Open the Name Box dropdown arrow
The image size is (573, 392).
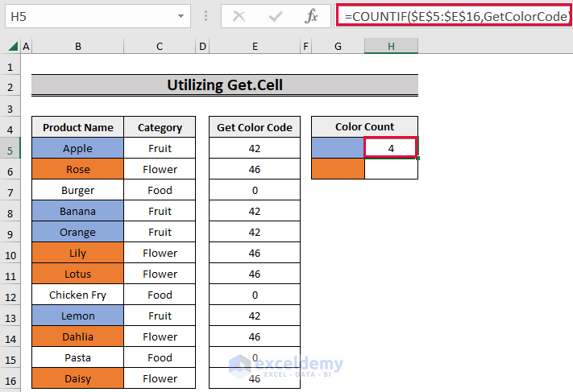(x=181, y=16)
